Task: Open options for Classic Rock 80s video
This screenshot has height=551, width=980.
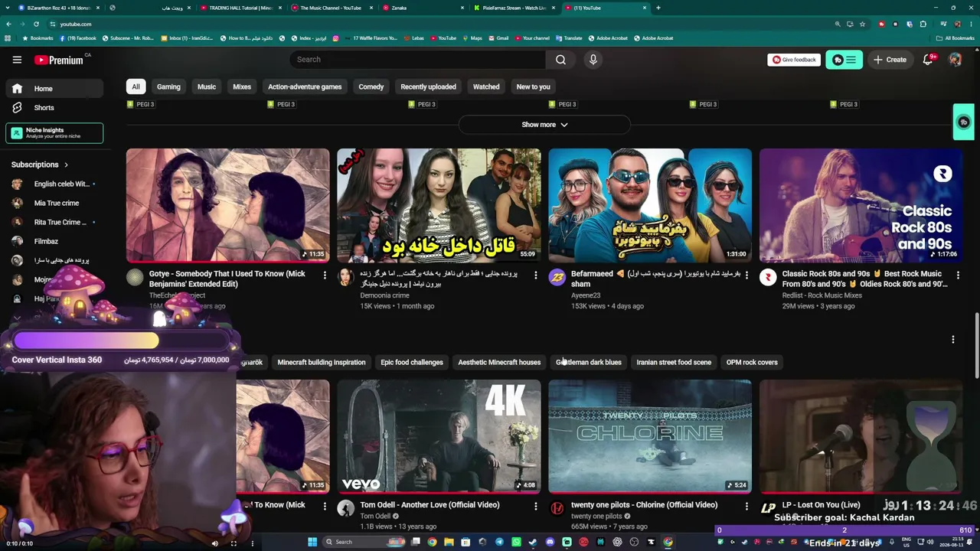Action: (x=958, y=275)
